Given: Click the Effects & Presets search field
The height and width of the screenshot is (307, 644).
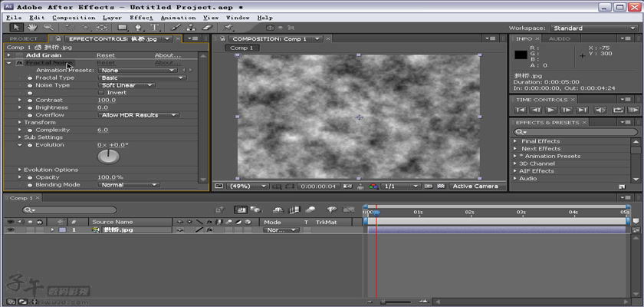Looking at the screenshot, I should (x=576, y=132).
